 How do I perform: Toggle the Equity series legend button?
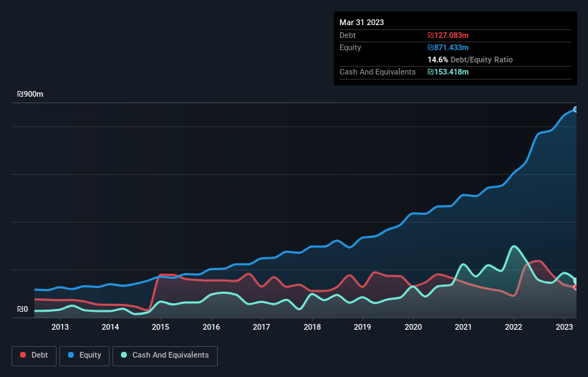point(85,355)
